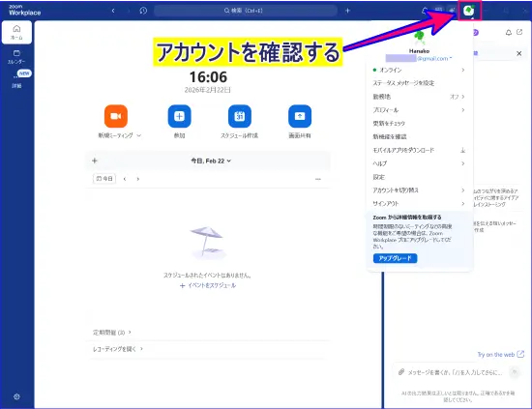Open the プロフィール submenu

pos(419,110)
